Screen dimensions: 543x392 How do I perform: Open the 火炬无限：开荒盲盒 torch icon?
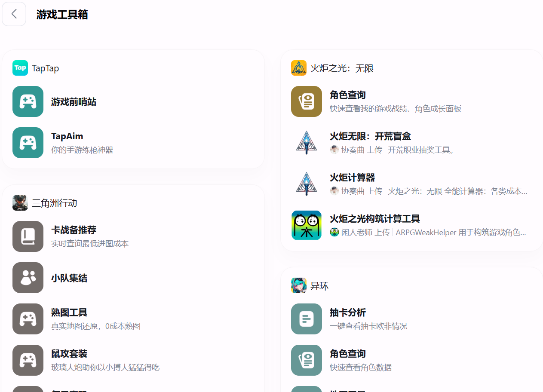[x=307, y=143]
